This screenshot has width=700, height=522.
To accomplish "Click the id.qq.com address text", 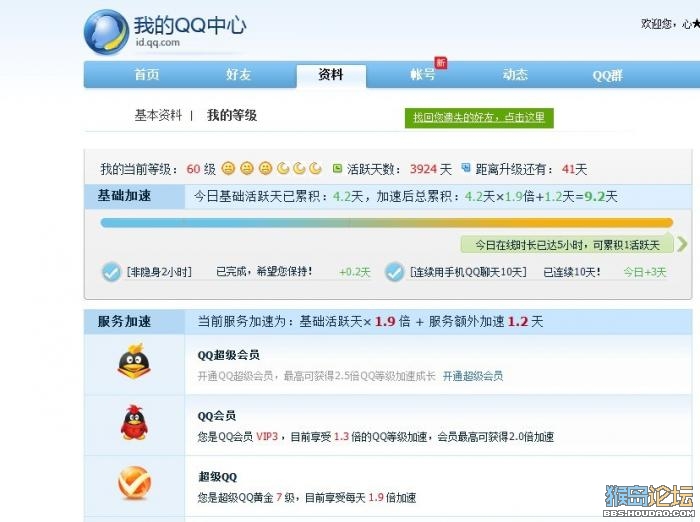I will click(x=158, y=42).
